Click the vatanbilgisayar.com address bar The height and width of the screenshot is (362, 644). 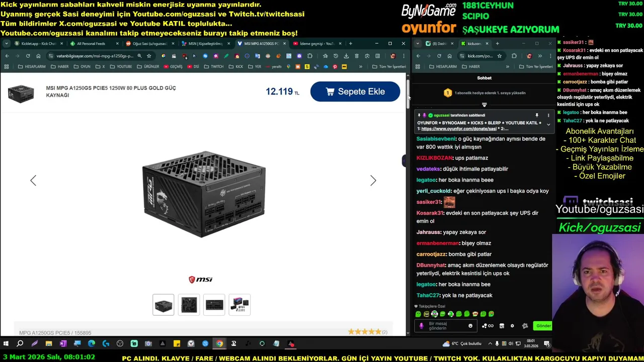[x=95, y=56]
